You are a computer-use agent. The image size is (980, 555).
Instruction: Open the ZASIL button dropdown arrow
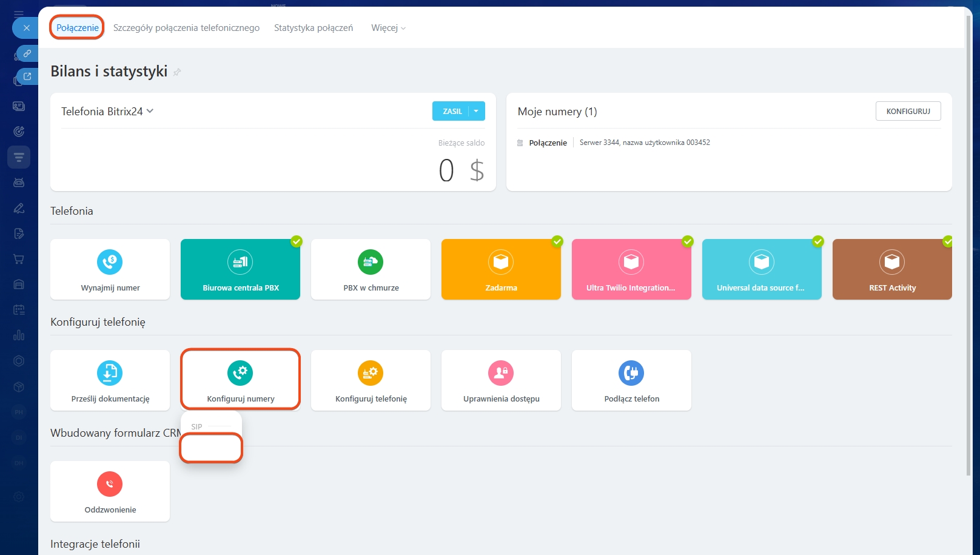pos(477,111)
